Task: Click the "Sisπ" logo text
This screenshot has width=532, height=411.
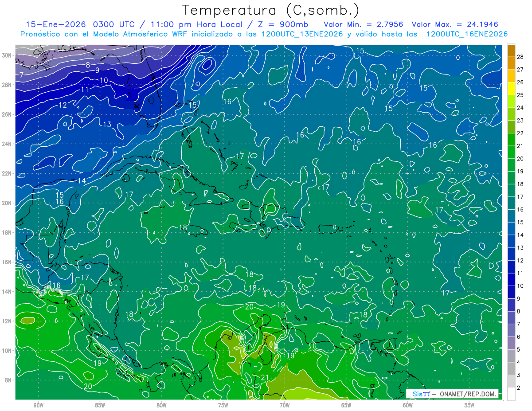Action: [421, 394]
